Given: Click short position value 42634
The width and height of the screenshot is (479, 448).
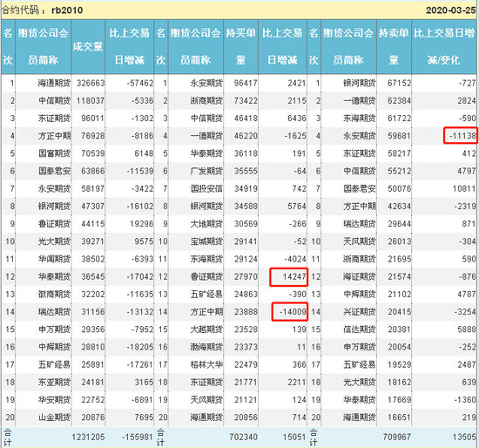Looking at the screenshot, I should pos(399,207).
